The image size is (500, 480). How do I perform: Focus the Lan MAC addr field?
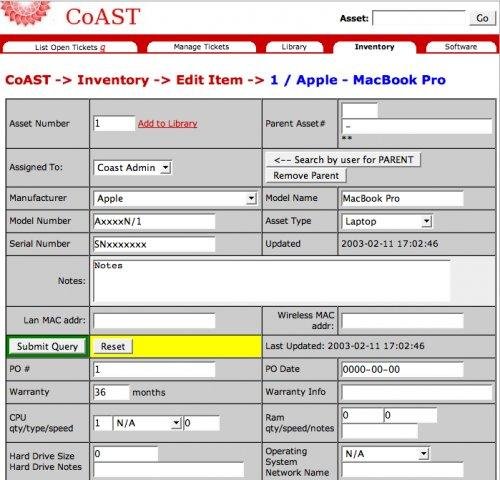[x=154, y=321]
